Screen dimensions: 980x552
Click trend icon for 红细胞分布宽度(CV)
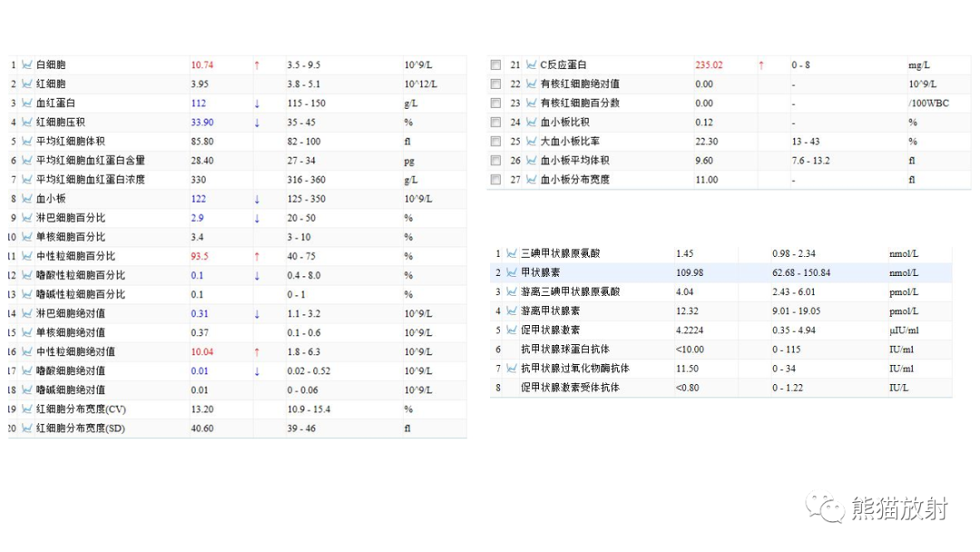[27, 409]
